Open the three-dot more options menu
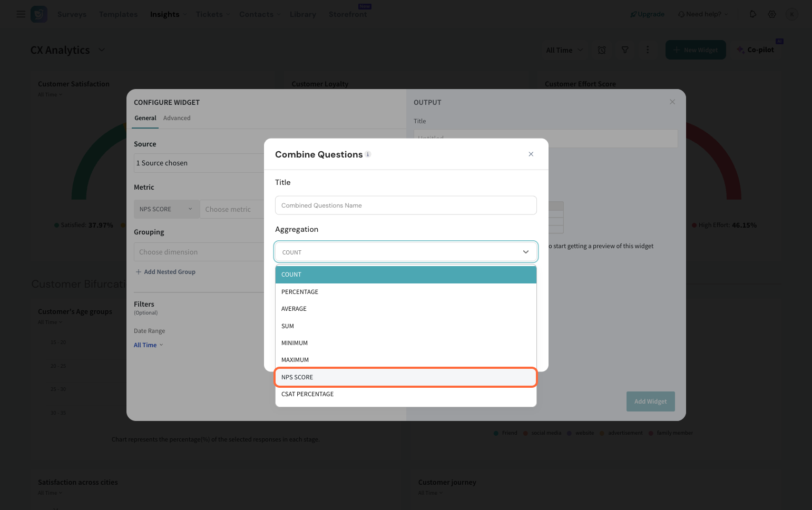 pyautogui.click(x=648, y=50)
